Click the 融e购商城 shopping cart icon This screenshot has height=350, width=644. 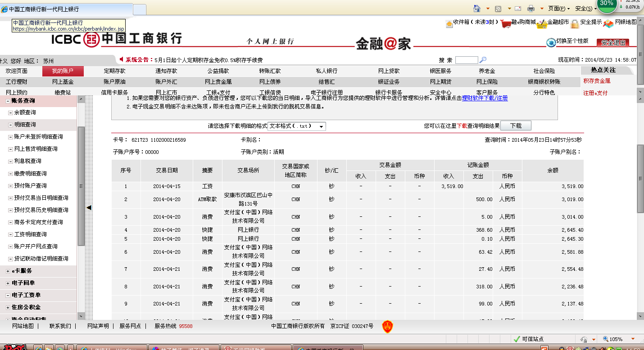click(x=505, y=23)
